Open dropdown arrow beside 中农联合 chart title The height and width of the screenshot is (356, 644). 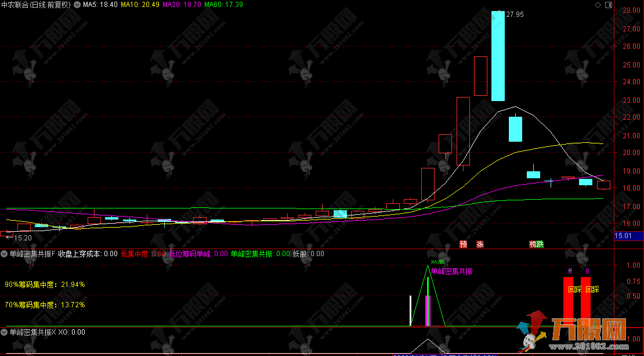click(x=77, y=5)
